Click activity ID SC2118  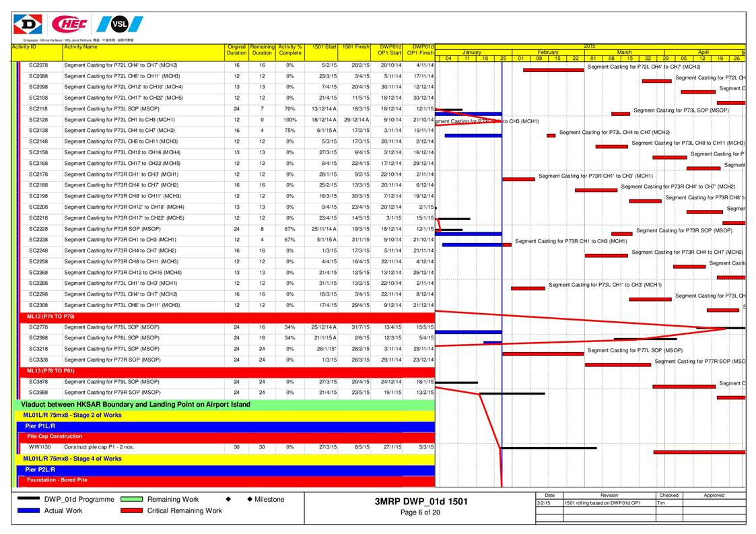tap(38, 109)
